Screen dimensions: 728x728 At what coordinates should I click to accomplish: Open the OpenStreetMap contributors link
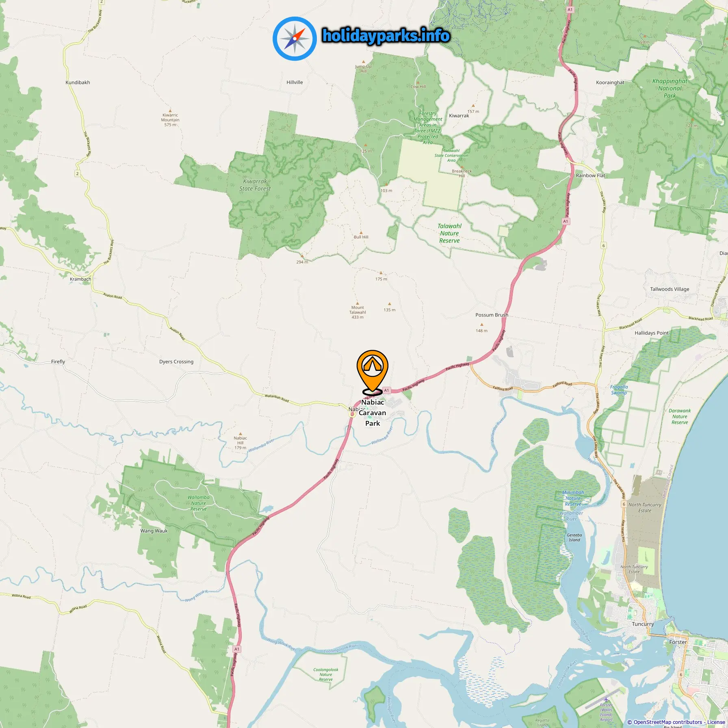(668, 722)
